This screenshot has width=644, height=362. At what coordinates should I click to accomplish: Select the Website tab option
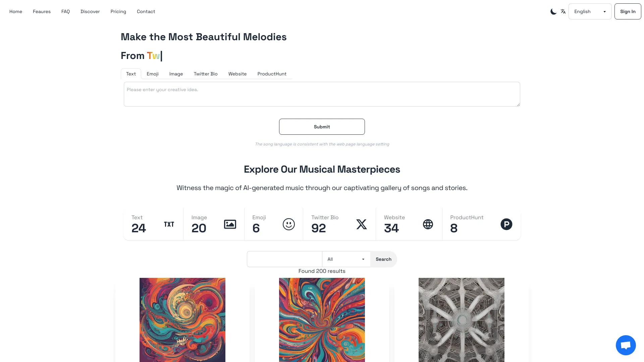(x=237, y=73)
